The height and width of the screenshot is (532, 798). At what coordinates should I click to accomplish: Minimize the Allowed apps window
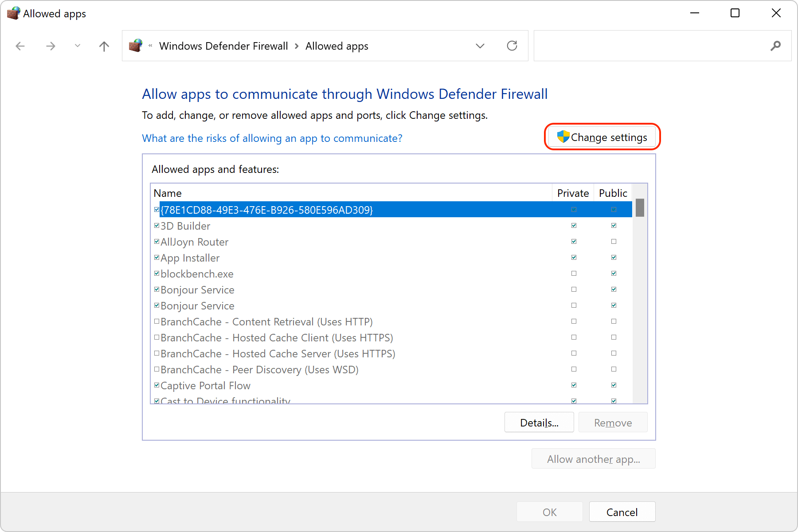[x=695, y=13]
